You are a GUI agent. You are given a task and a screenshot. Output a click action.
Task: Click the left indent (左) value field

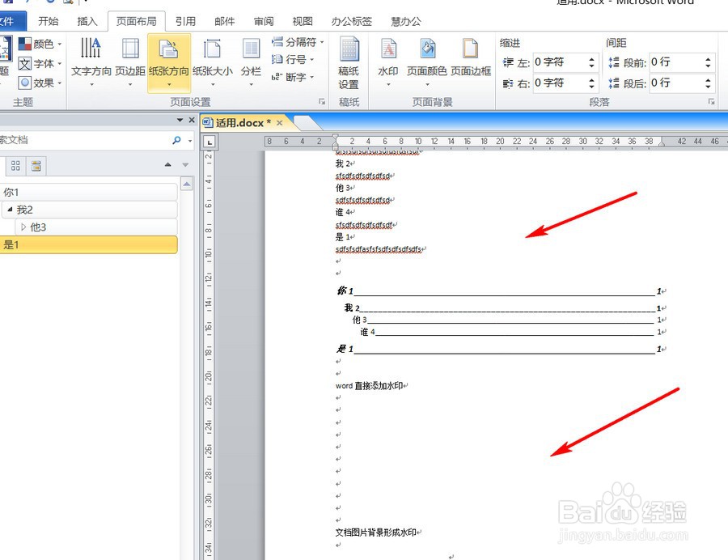tap(560, 62)
